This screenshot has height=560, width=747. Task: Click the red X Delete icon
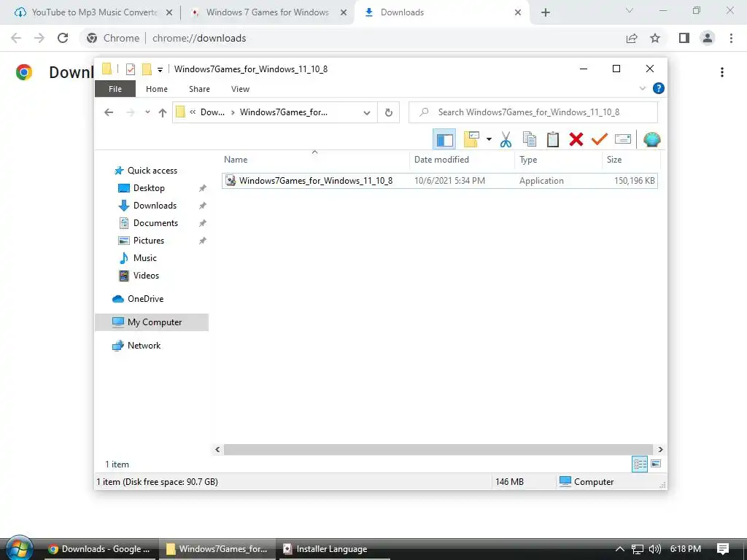576,139
